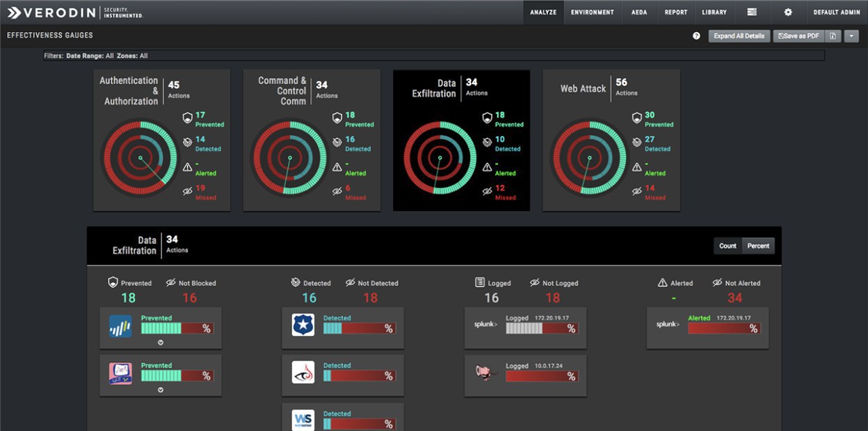Click the Splunk Logged percent bar

pos(541,328)
